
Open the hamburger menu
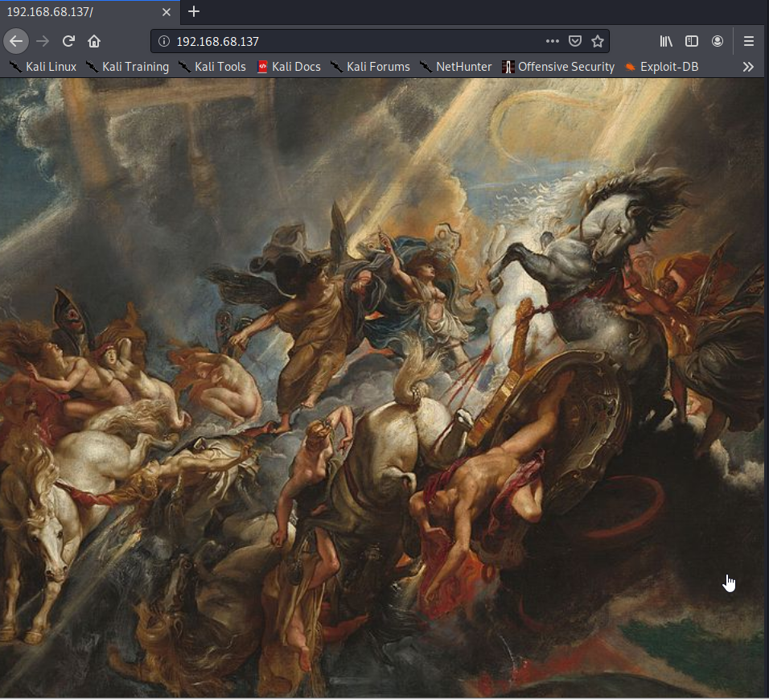(x=748, y=40)
